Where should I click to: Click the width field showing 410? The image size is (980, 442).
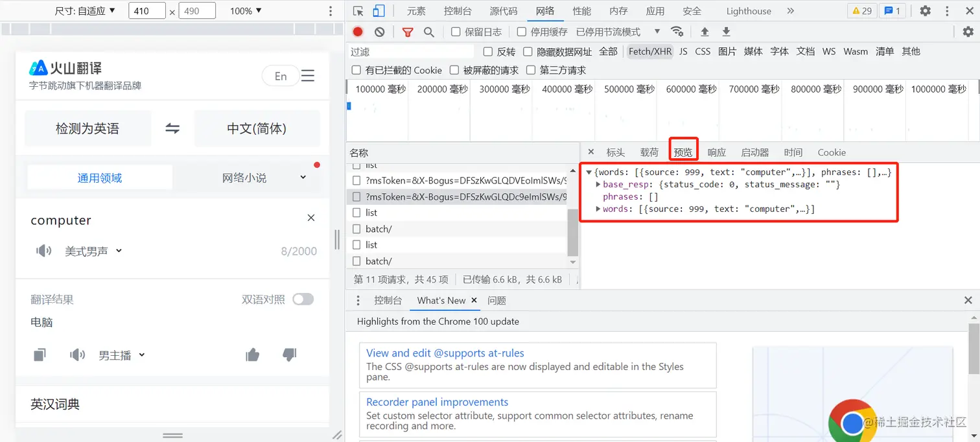point(147,11)
